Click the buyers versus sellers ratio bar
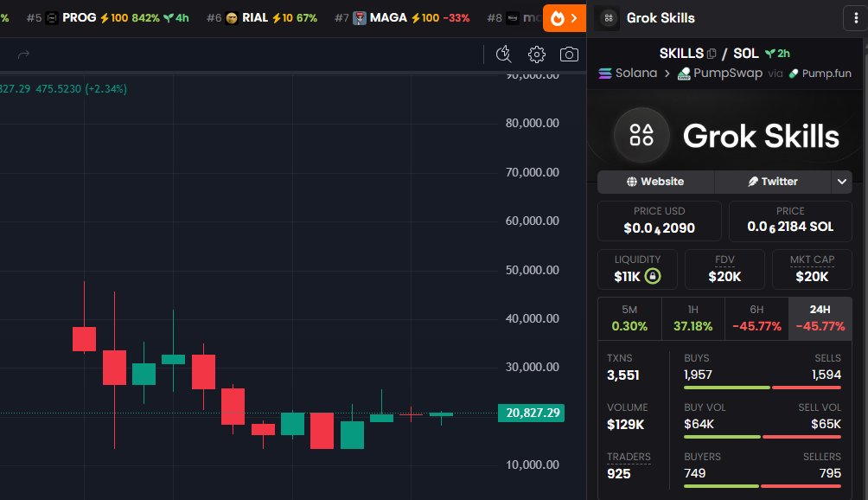This screenshot has height=500, width=868. pos(763,486)
